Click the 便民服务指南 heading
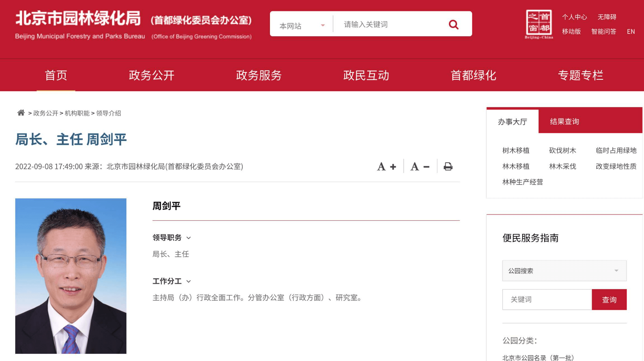Screen dimensions: 644x361 click(x=530, y=238)
